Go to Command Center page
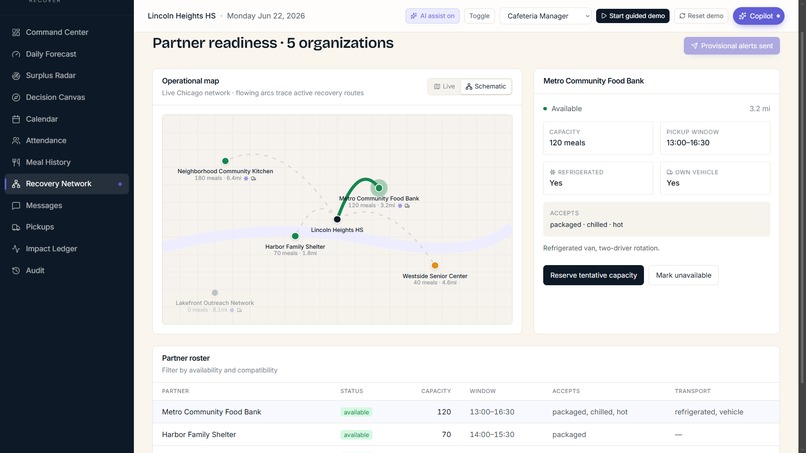This screenshot has width=806, height=453. pos(67,32)
